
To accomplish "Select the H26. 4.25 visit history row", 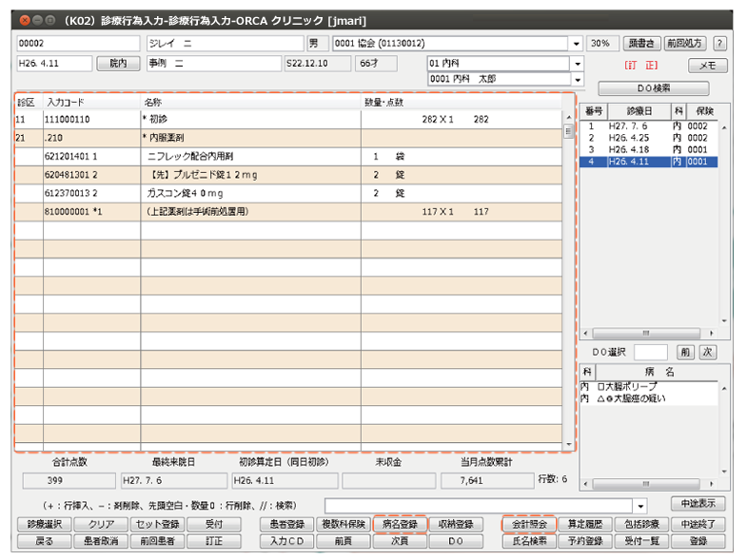I will click(x=648, y=138).
